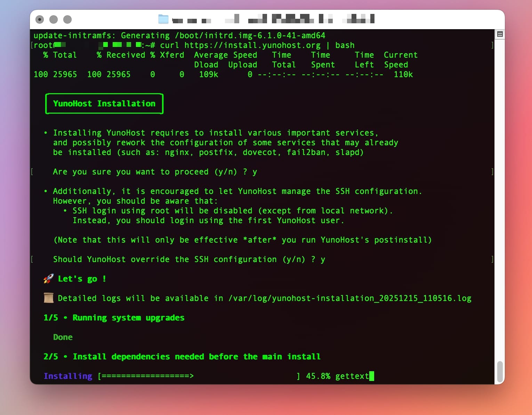Click the green block cursor after gettext
532x415 pixels.
tap(372, 376)
